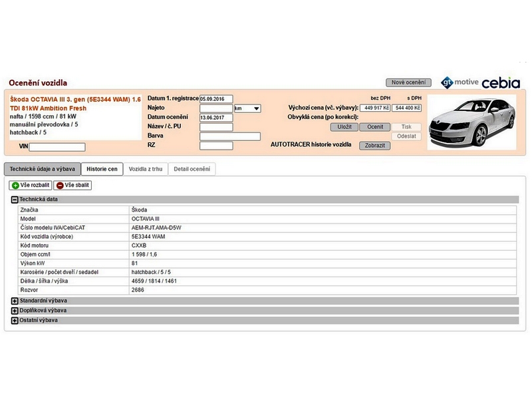The width and height of the screenshot is (532, 399).
Task: Click the Značka value Škoda
Action: point(139,210)
